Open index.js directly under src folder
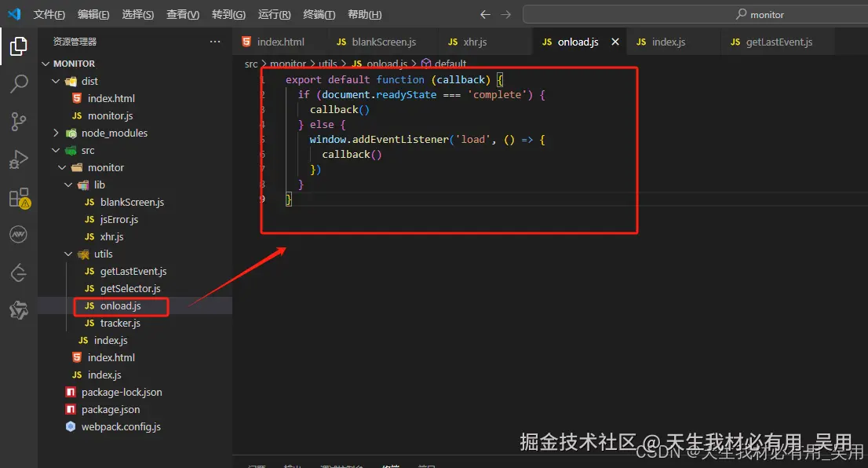Image resolution: width=868 pixels, height=468 pixels. 104,375
